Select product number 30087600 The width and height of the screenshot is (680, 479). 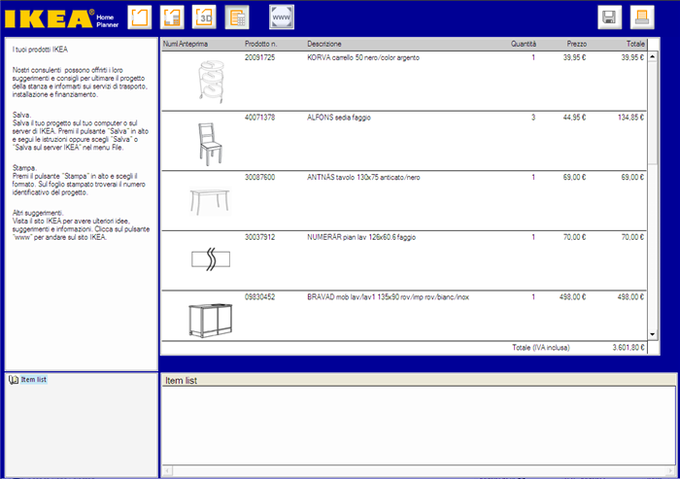pos(260,177)
